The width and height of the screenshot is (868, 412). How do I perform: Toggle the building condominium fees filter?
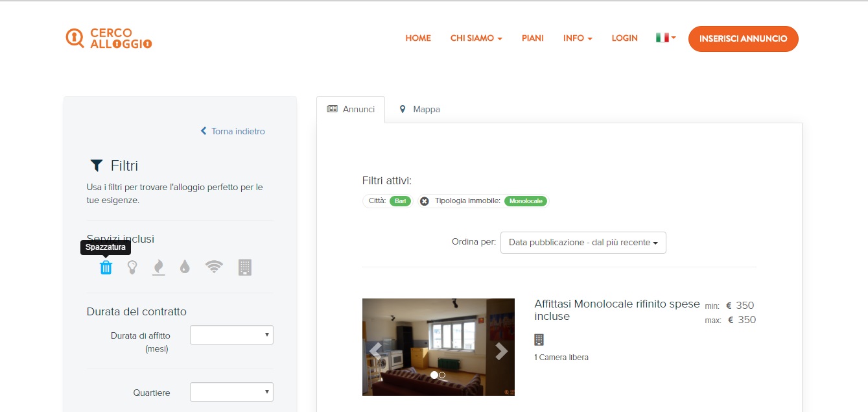point(244,267)
